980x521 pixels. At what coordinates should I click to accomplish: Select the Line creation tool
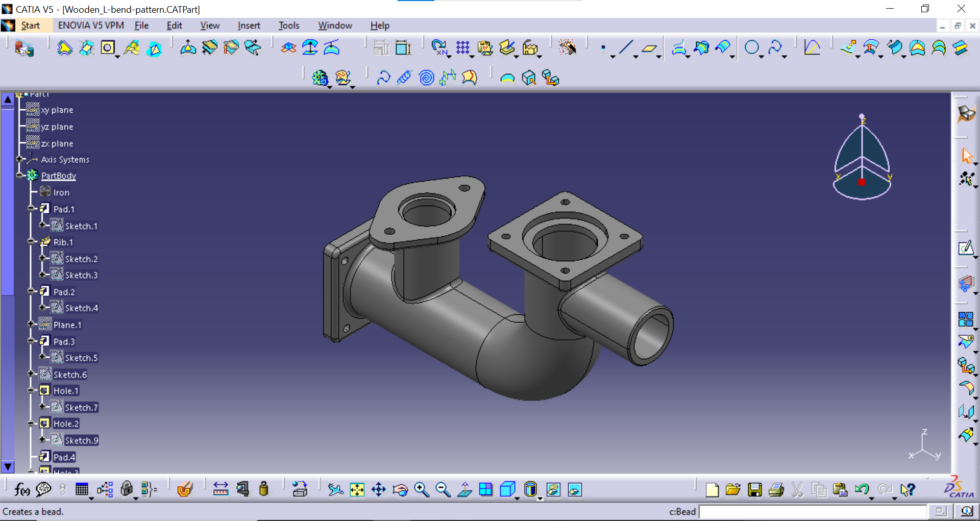pos(626,48)
